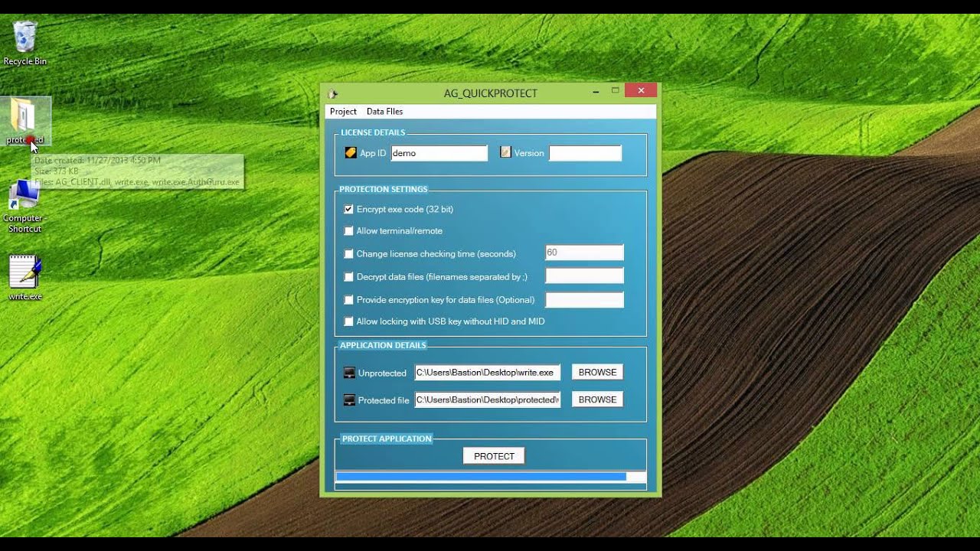Click the App ID icon
This screenshot has height=551, width=980.
(x=351, y=152)
